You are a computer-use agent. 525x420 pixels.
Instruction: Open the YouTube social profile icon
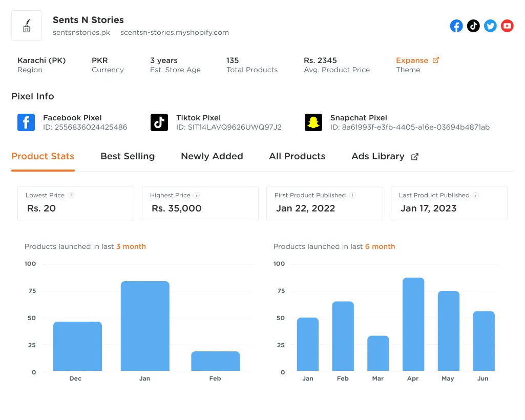(x=507, y=26)
